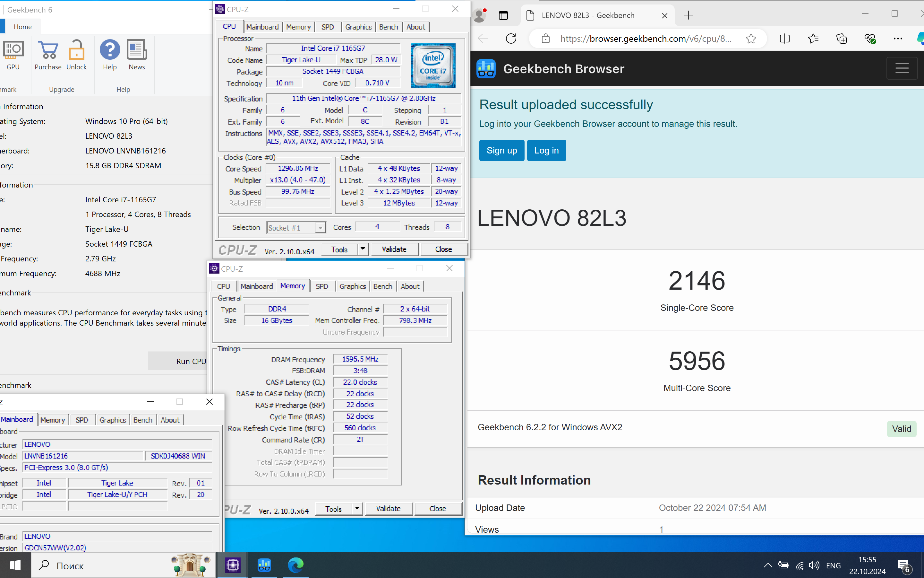Click the taskbar clock and date
Image resolution: width=924 pixels, height=578 pixels.
[x=867, y=565]
